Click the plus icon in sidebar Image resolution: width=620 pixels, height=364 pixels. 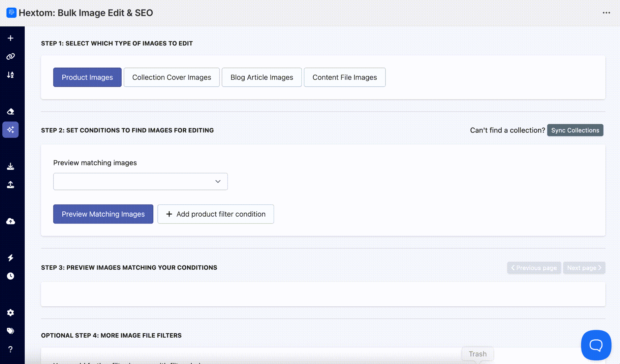(11, 38)
